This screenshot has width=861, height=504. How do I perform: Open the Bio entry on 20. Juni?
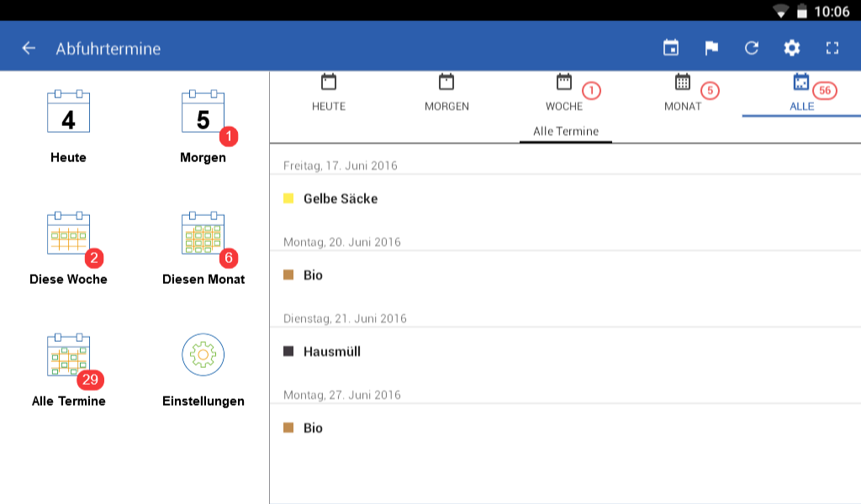(x=566, y=275)
